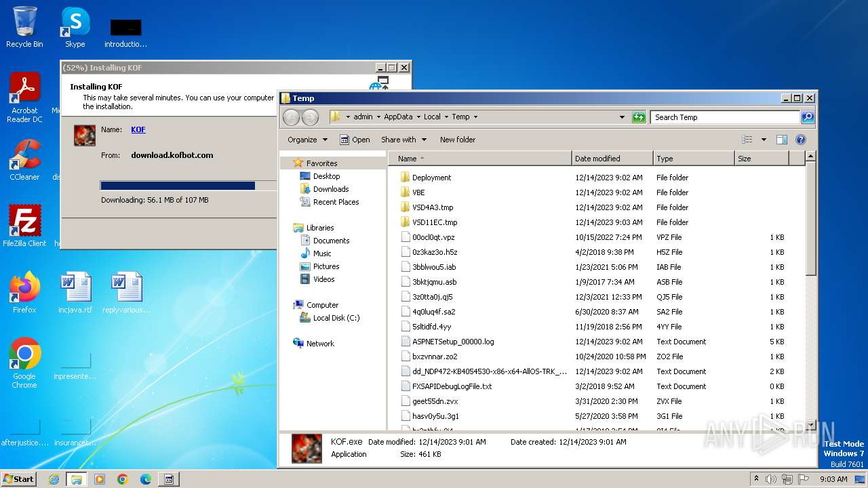The image size is (868, 488).
Task: Show the preview pane
Action: (781, 140)
